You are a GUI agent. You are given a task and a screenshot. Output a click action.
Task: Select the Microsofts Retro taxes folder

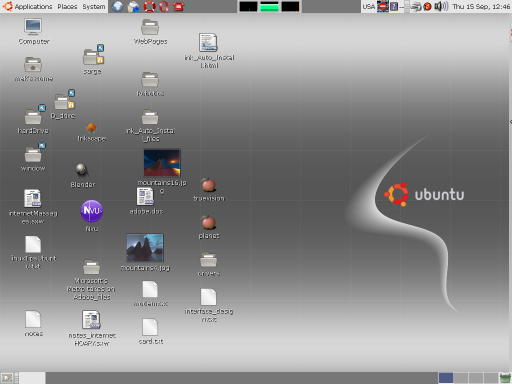point(91,267)
